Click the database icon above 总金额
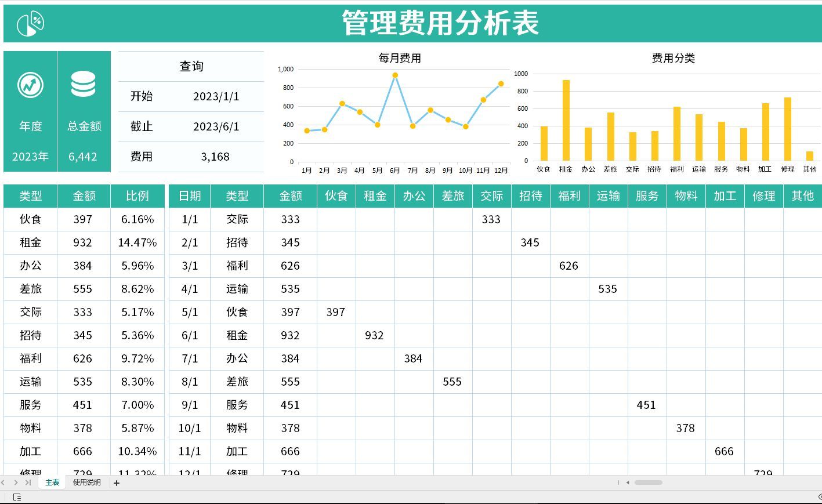822x504 pixels. click(84, 84)
